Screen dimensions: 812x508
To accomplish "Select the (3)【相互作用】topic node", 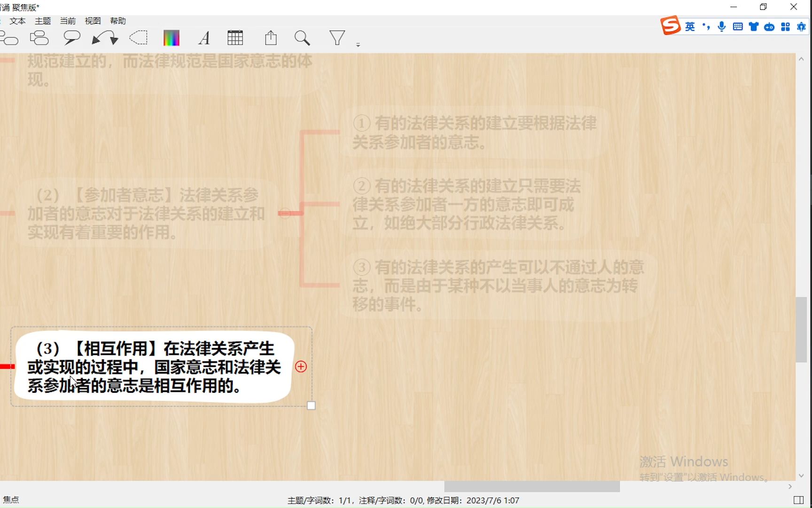I will 154,367.
